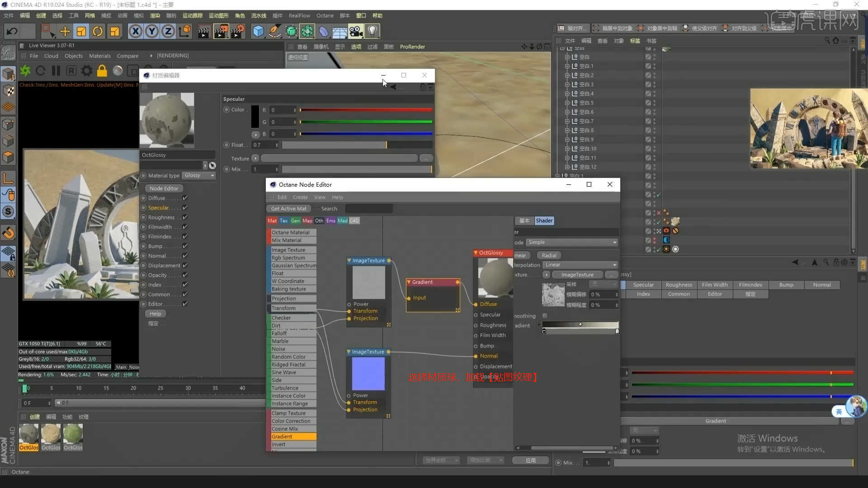Uncheck the Displacement channel

(x=185, y=266)
